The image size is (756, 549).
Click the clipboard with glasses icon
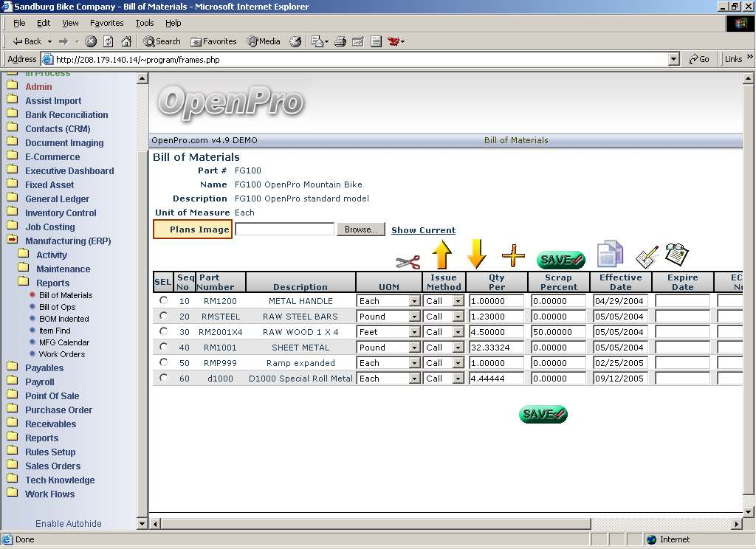pos(676,254)
